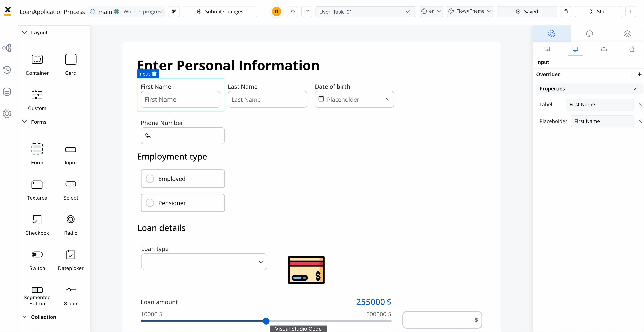The image size is (644, 332).
Task: Click the FlowX logo icon
Action: pyautogui.click(x=8, y=11)
